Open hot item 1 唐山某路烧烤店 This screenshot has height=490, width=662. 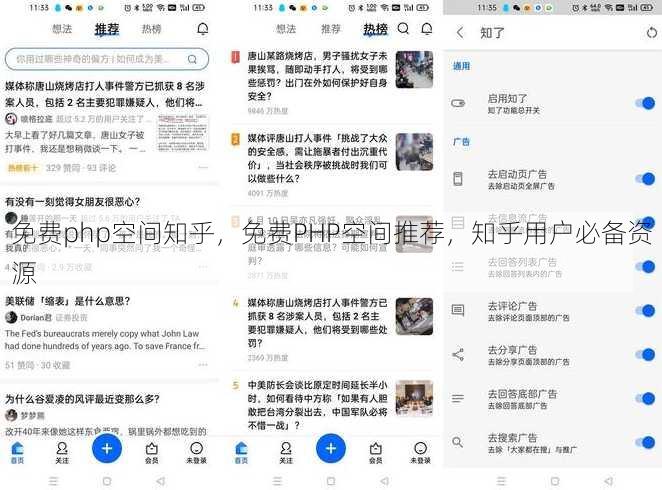(x=317, y=76)
